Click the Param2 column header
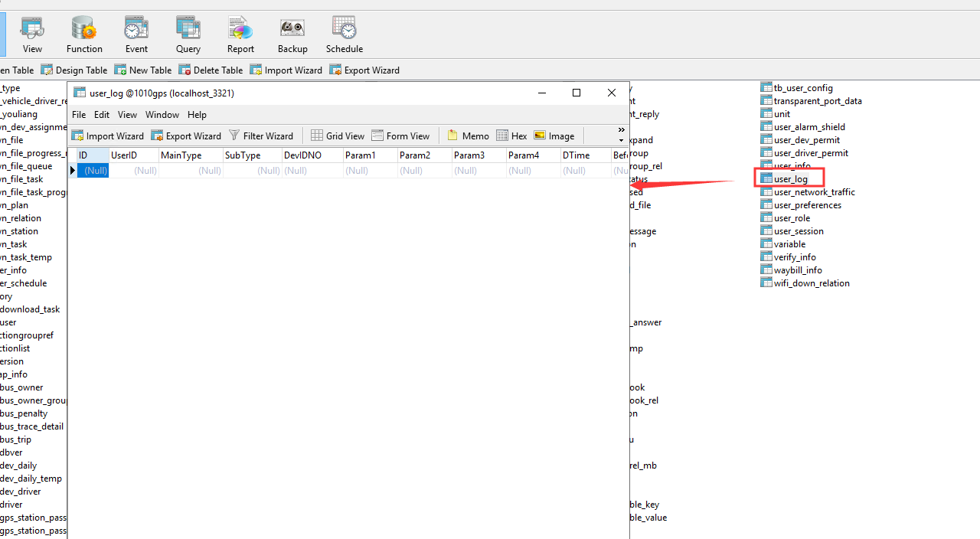980x539 pixels. tap(425, 155)
